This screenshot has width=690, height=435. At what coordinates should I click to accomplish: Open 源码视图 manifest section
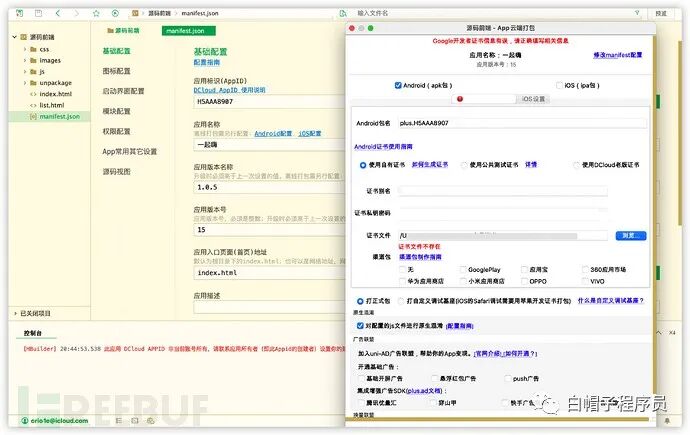coord(117,172)
